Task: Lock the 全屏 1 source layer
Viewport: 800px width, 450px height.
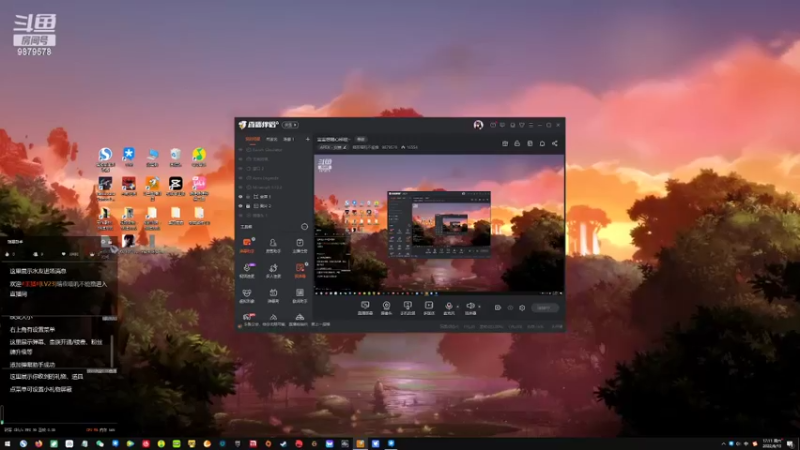Action: (x=248, y=196)
